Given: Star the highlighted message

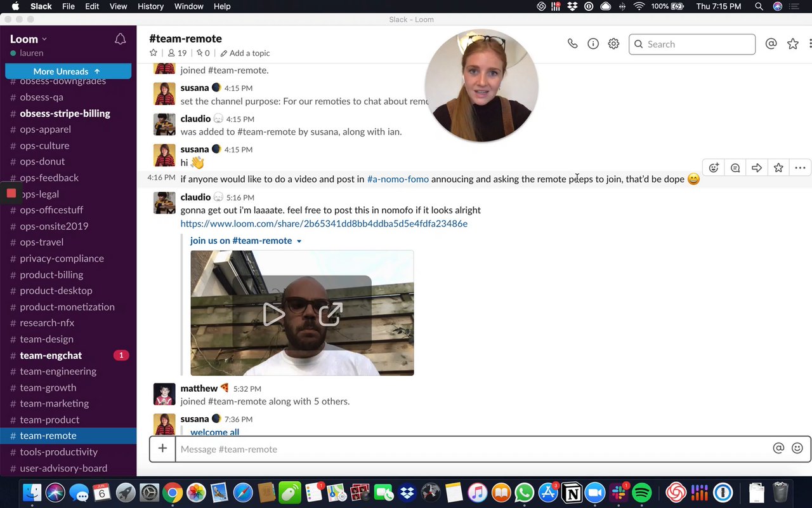Looking at the screenshot, I should point(778,168).
